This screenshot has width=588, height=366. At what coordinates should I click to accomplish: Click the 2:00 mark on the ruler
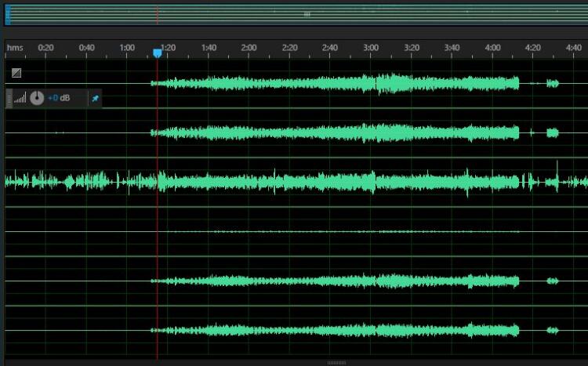(249, 48)
